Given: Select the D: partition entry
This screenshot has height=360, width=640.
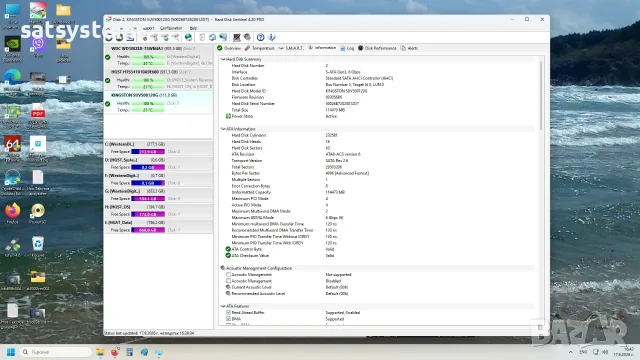Looking at the screenshot, I should tap(158, 164).
